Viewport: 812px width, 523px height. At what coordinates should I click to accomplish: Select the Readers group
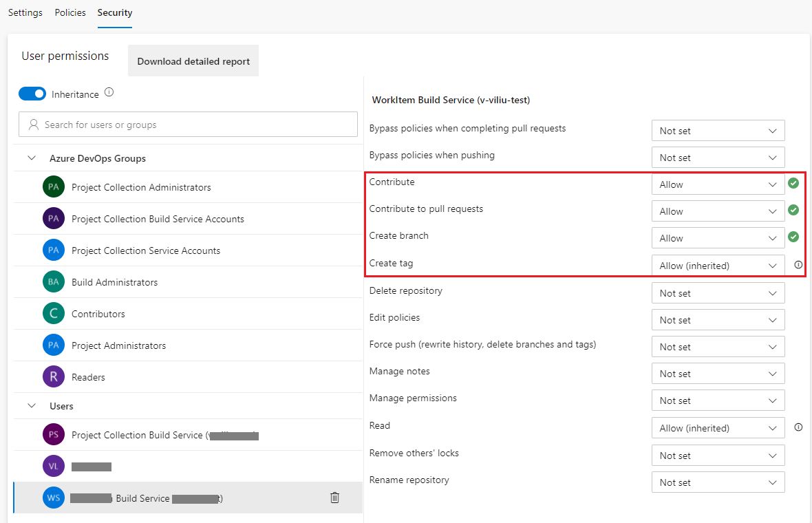(x=188, y=376)
